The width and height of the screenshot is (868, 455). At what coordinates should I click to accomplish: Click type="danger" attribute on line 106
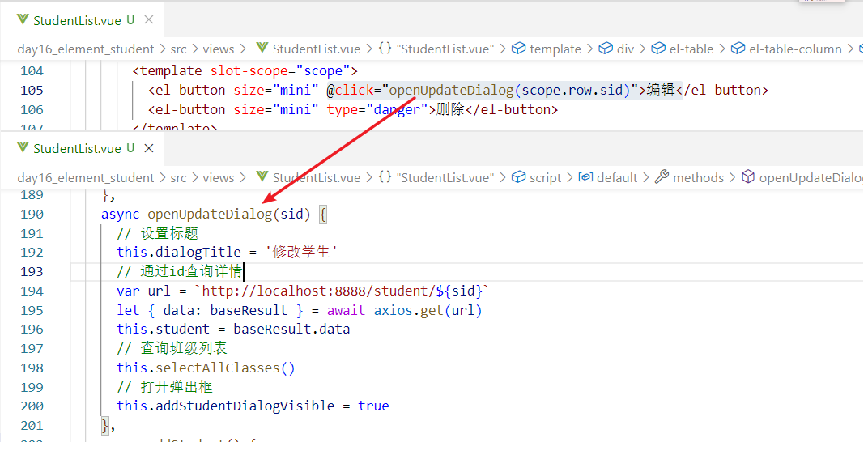[377, 109]
